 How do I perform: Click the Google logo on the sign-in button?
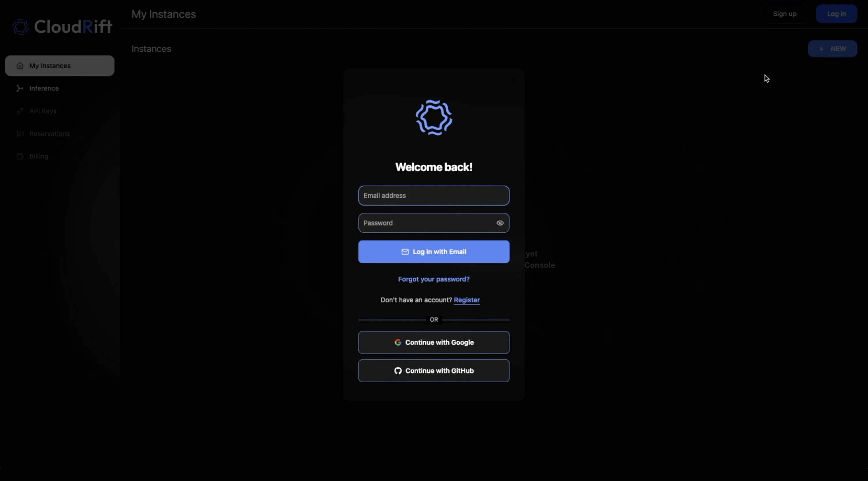pyautogui.click(x=398, y=342)
